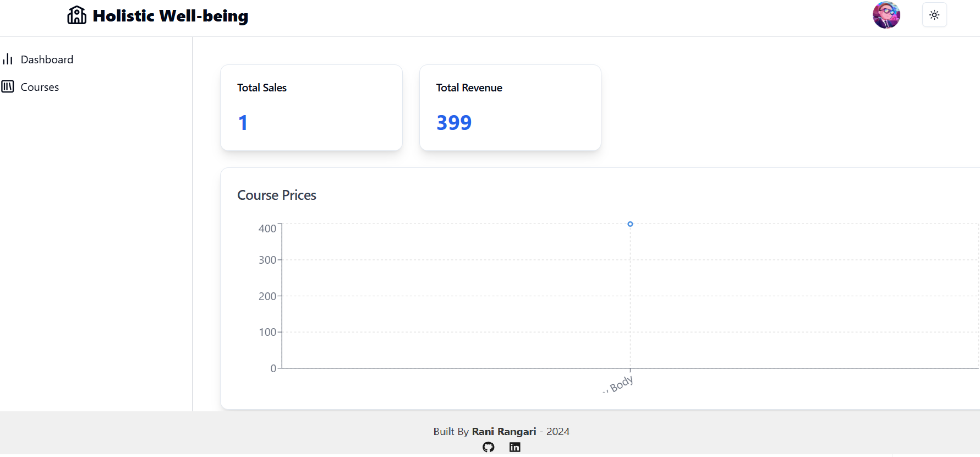980x457 pixels.
Task: Go to the Dashboard menu item
Action: click(47, 59)
